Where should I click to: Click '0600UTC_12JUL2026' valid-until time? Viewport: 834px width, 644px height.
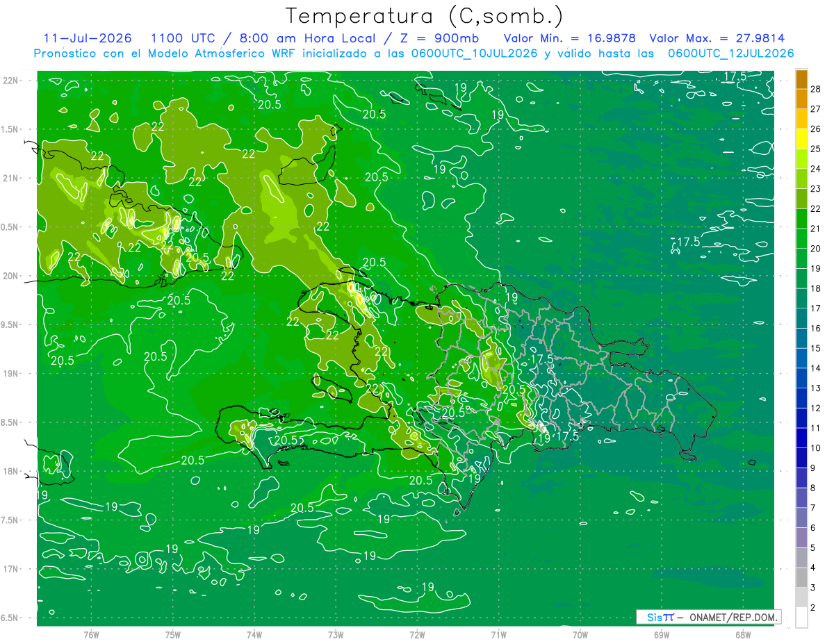pyautogui.click(x=730, y=53)
